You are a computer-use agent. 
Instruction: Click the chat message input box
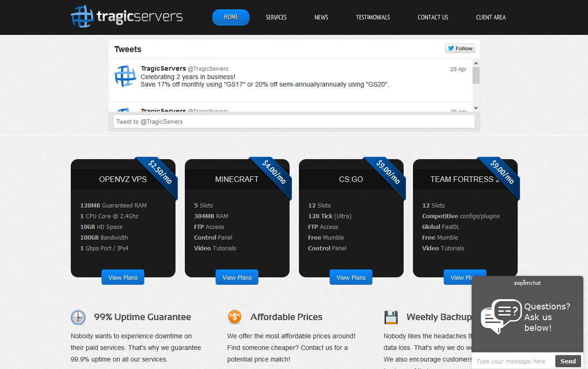[514, 361]
